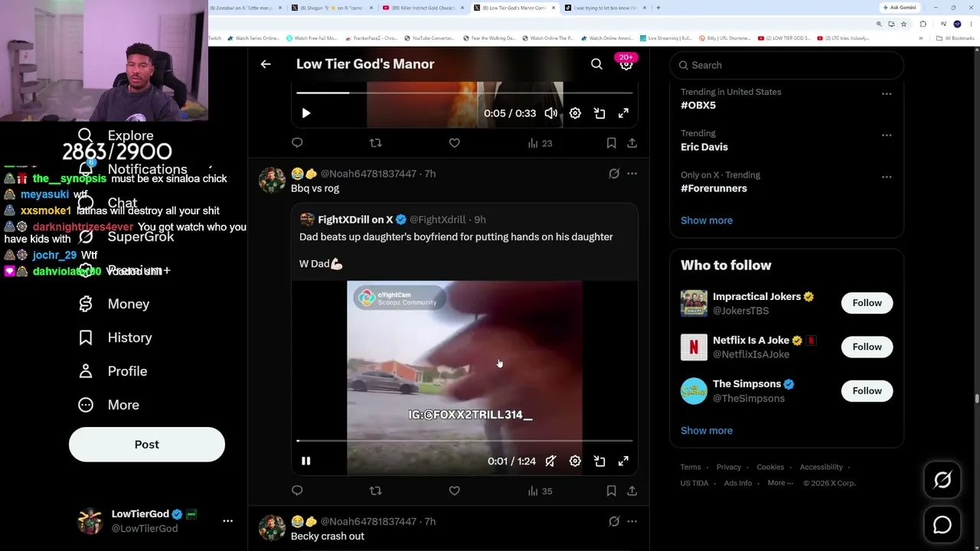Open picture-in-picture on the 1:24 video
Image resolution: width=980 pixels, height=551 pixels.
coord(599,461)
